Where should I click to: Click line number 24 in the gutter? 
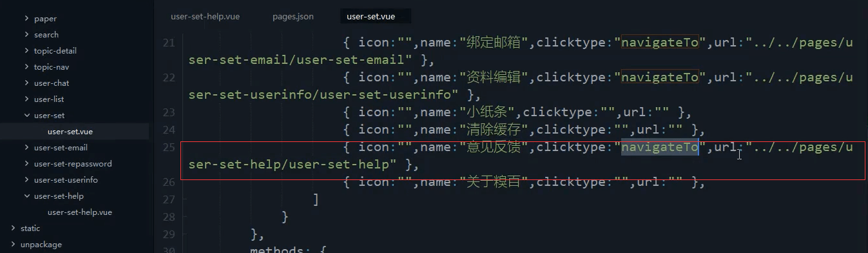click(x=168, y=130)
